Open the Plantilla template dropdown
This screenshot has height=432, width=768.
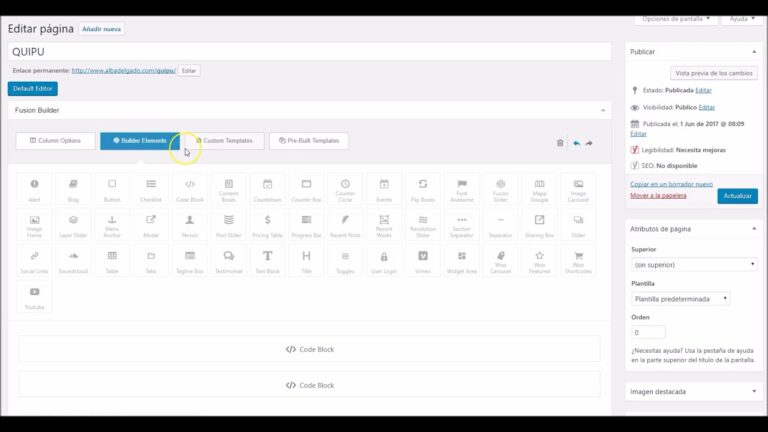tap(681, 298)
